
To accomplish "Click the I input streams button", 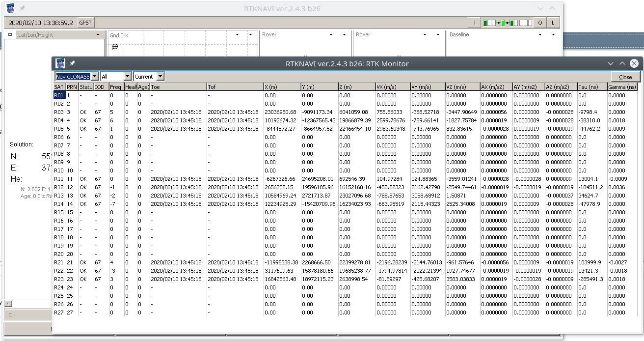I will [x=474, y=23].
